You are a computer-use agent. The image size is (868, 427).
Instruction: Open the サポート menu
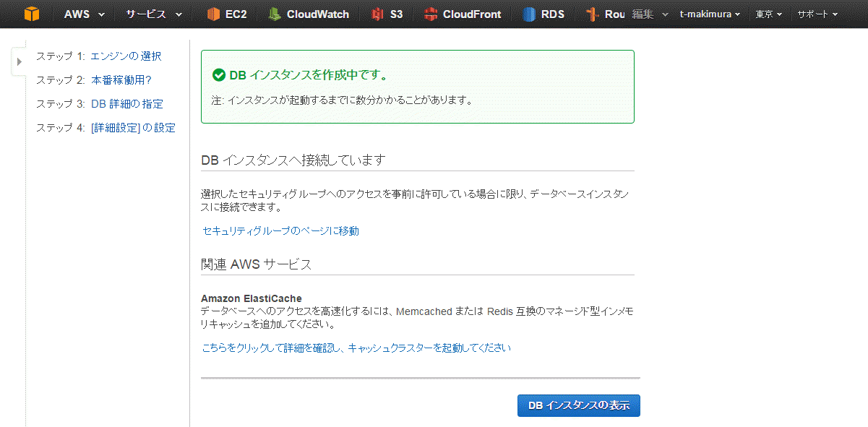(x=817, y=14)
